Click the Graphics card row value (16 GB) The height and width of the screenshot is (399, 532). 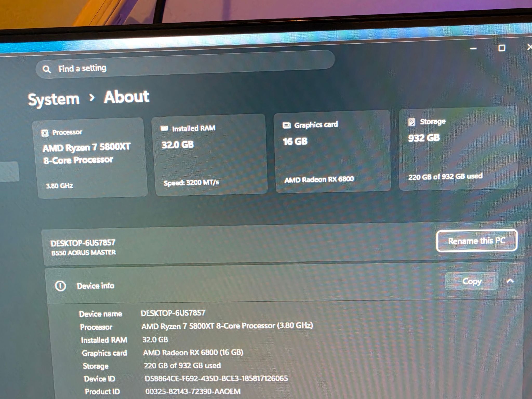tap(193, 353)
